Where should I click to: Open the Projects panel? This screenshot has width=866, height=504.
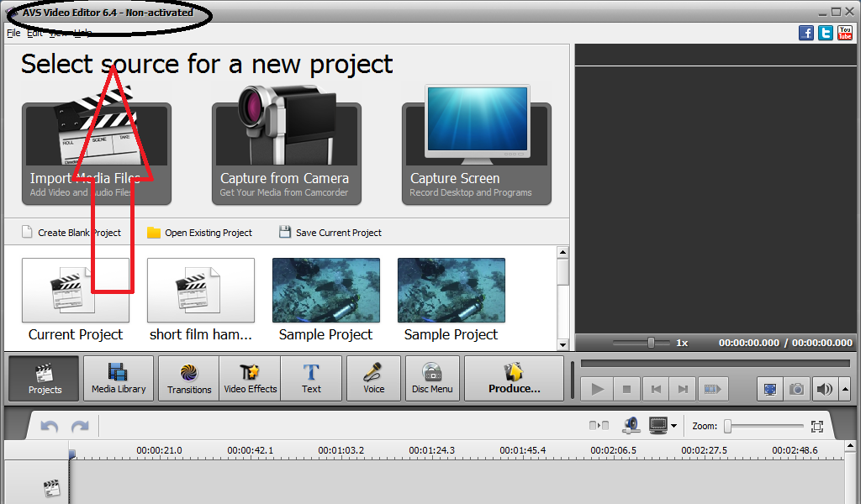(x=45, y=379)
